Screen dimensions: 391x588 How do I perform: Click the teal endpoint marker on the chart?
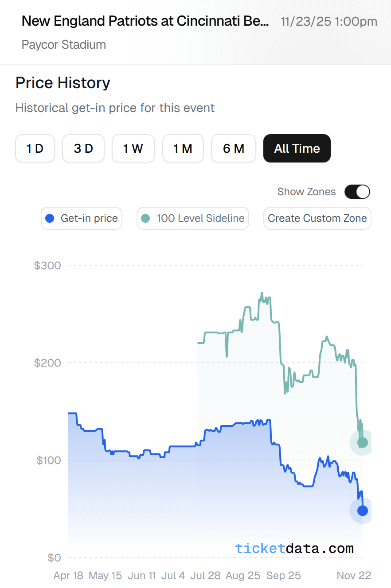(x=362, y=442)
